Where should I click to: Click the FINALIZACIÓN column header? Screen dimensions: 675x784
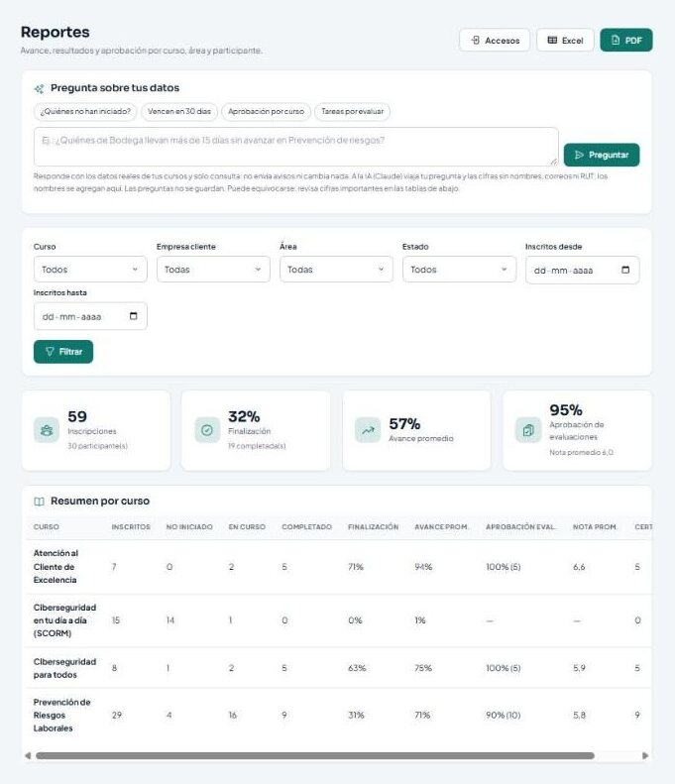(373, 527)
